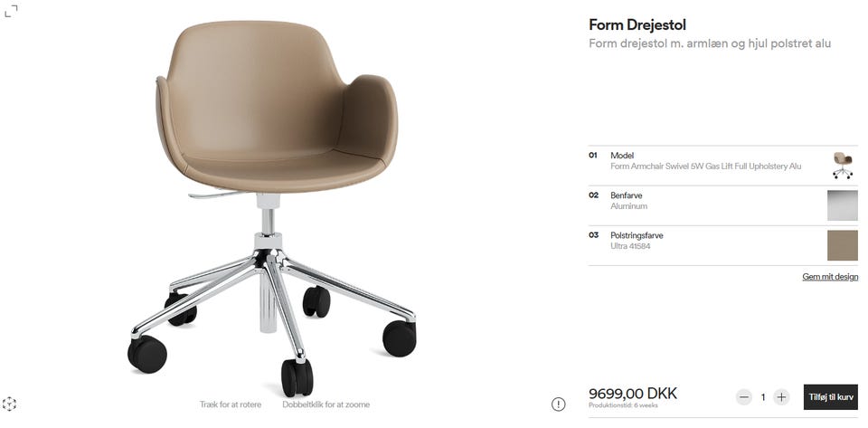Click the Dobbeltklik for at zoome hint
Screen dimensions: 868x428
click(326, 404)
